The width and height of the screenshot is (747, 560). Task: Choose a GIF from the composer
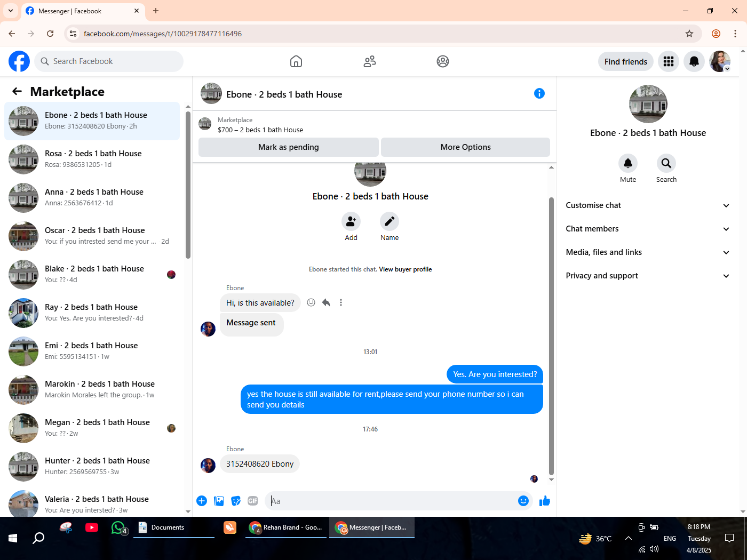[x=253, y=501]
